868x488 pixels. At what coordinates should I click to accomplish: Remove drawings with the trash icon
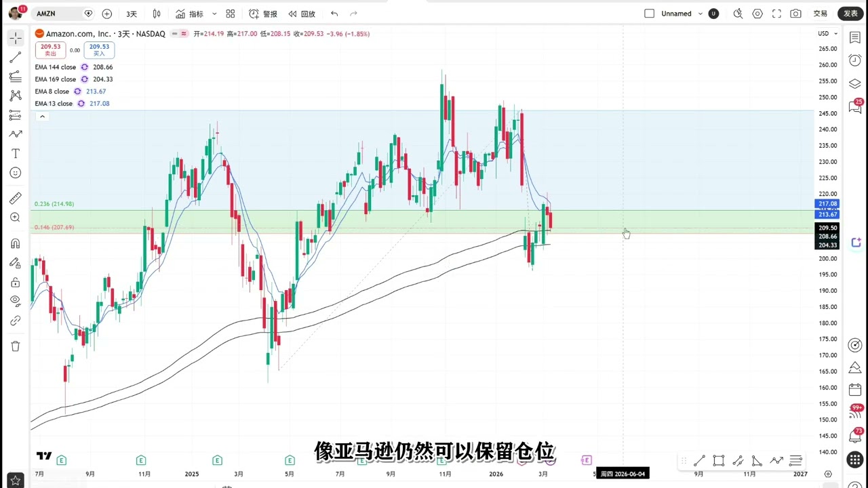[15, 346]
